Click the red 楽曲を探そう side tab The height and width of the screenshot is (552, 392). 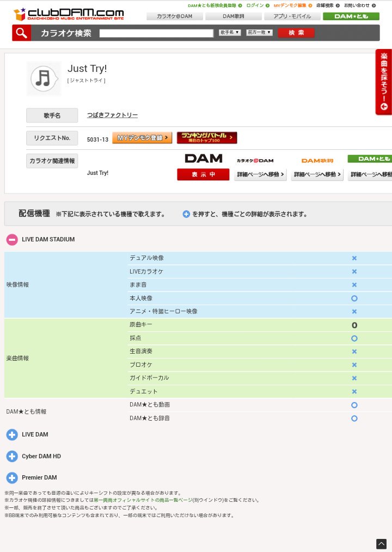383,82
